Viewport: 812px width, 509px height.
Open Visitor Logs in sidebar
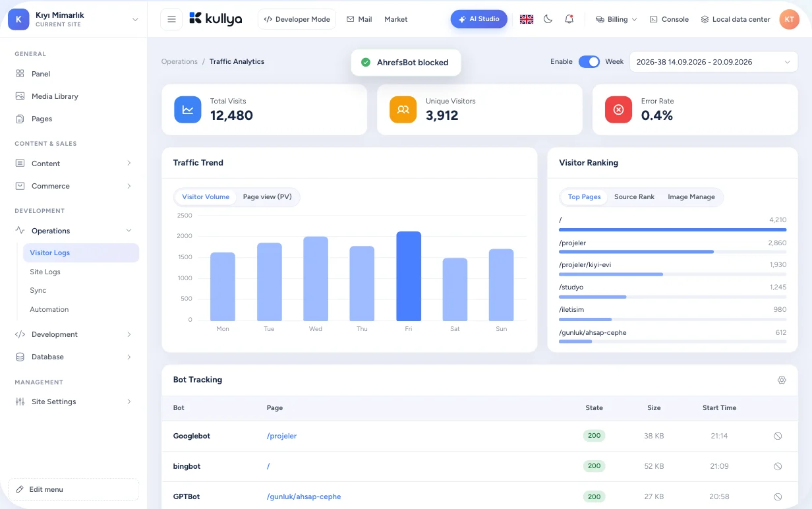(81, 253)
